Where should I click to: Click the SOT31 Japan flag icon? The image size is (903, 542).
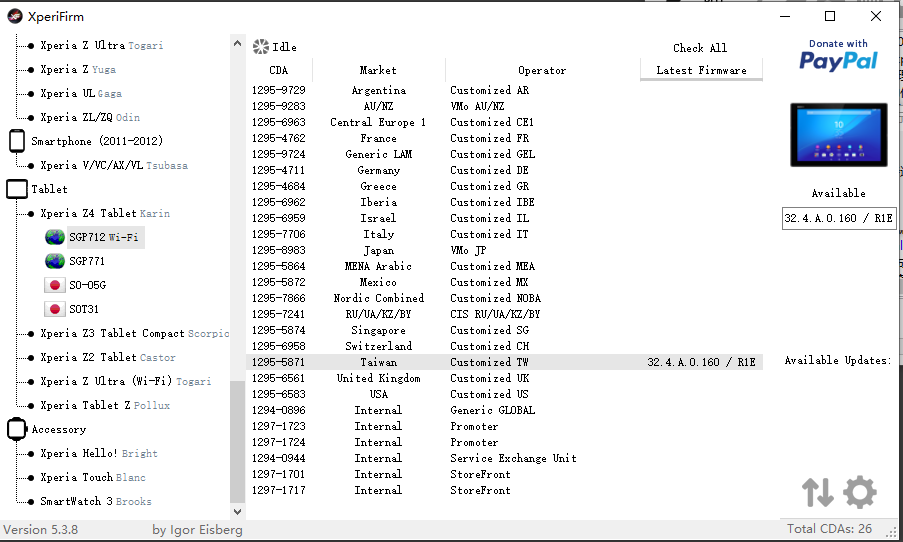(x=55, y=309)
